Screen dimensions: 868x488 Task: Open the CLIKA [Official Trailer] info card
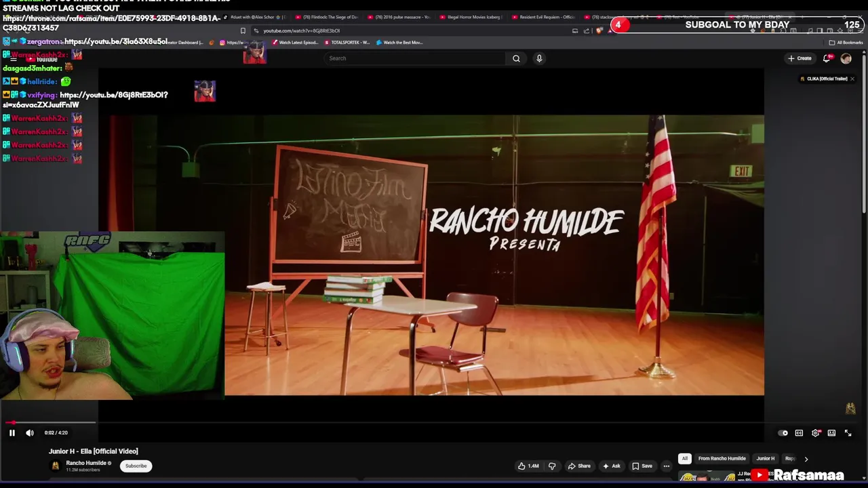[824, 79]
